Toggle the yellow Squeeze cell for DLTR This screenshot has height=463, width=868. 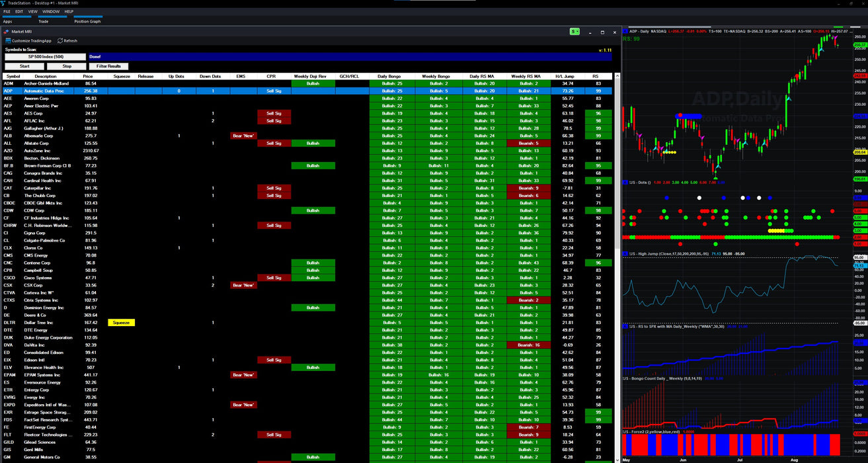[x=121, y=322]
